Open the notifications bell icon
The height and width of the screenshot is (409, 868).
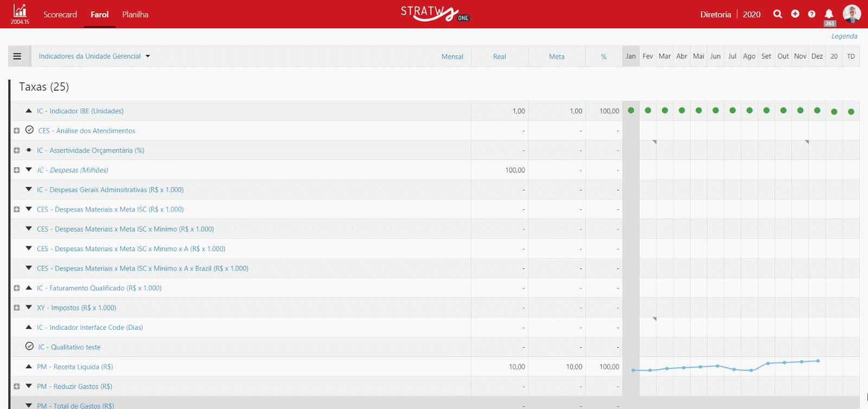click(x=829, y=14)
